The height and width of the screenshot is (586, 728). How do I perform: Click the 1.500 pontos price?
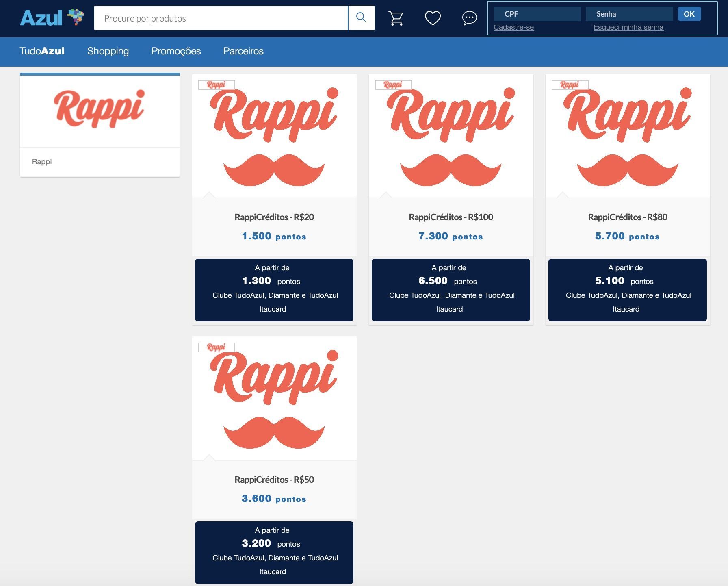click(x=274, y=236)
